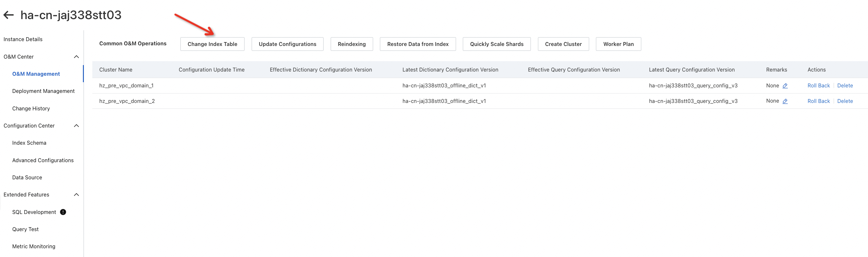The width and height of the screenshot is (868, 257).
Task: Click Change Index Table button
Action: [212, 44]
